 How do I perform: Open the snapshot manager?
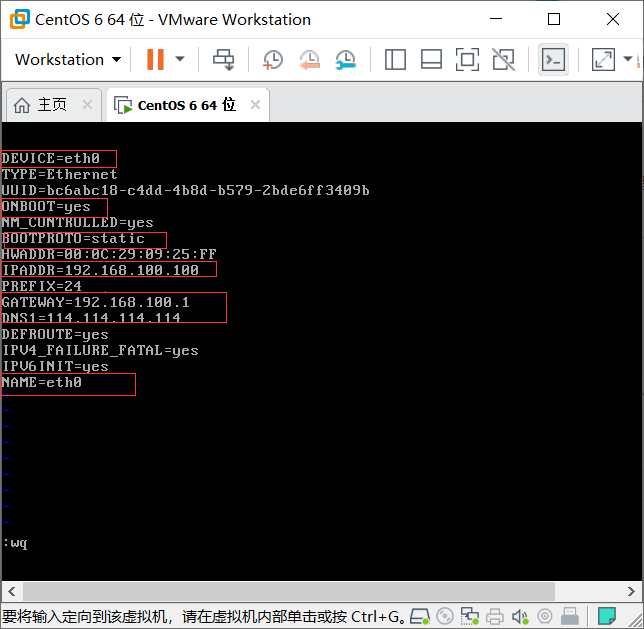pos(345,60)
